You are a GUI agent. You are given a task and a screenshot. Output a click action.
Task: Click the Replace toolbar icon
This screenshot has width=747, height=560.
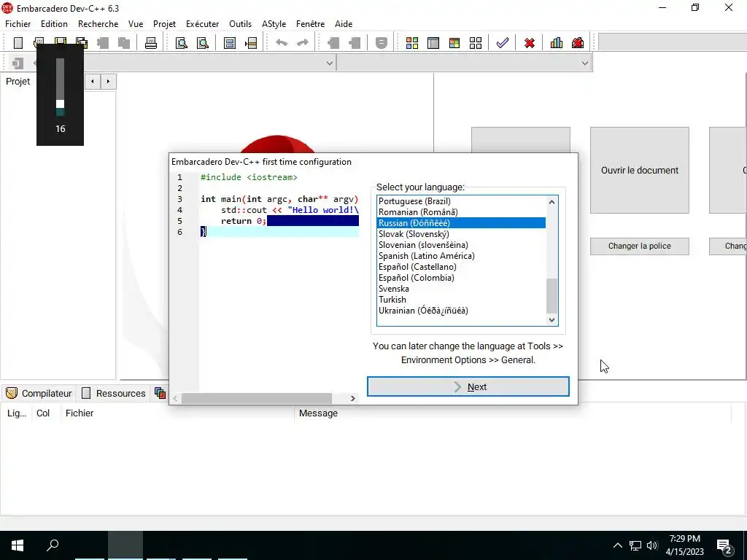203,43
